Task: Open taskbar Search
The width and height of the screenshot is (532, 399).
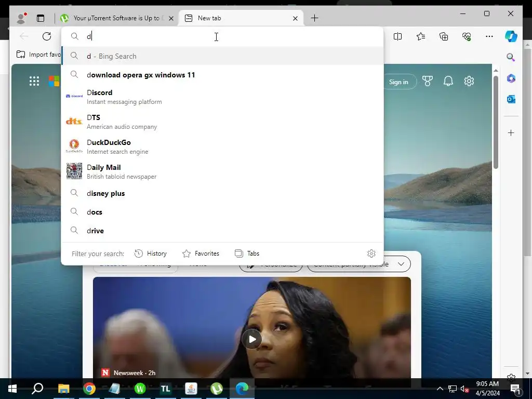Action: pos(37,389)
